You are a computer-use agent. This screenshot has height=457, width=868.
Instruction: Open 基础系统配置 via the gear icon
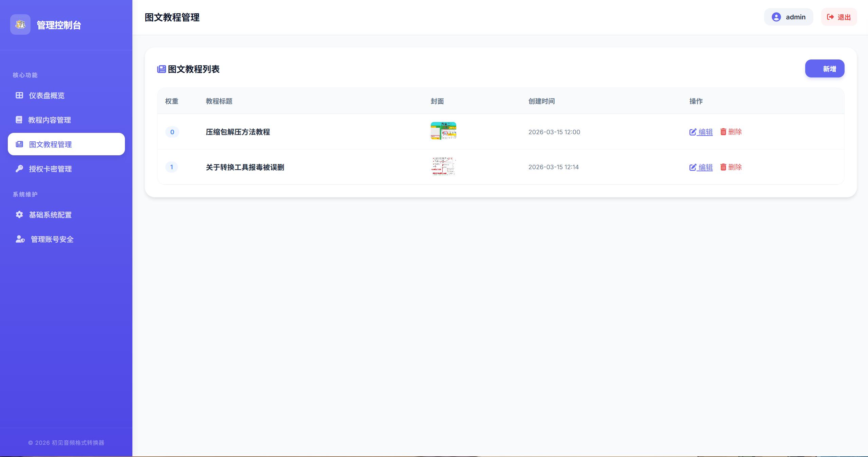click(19, 215)
